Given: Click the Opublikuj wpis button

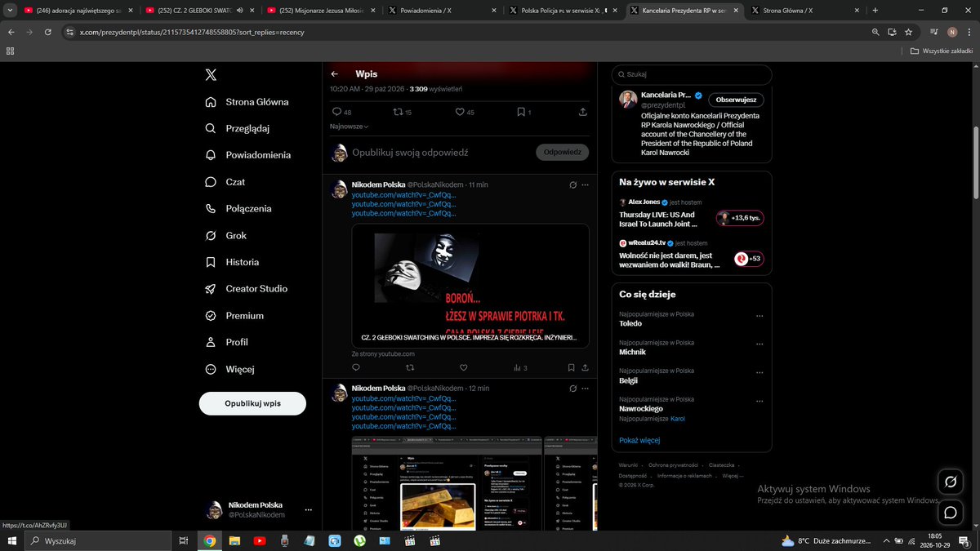Looking at the screenshot, I should pos(252,403).
